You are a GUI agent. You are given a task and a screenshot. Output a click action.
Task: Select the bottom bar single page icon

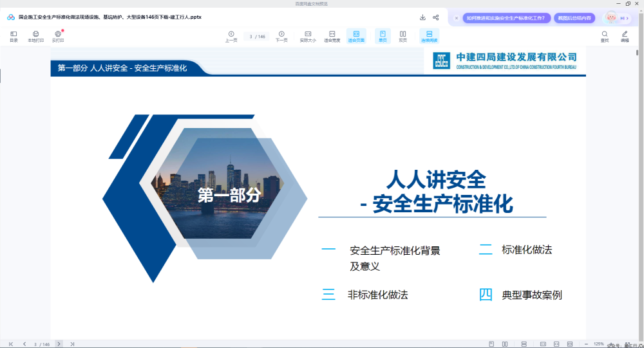pos(491,344)
